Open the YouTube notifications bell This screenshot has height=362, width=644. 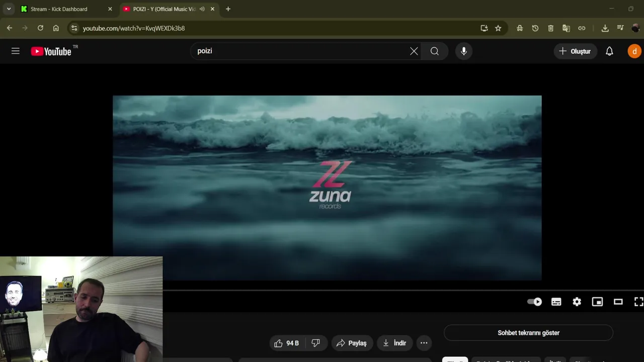[x=609, y=51]
